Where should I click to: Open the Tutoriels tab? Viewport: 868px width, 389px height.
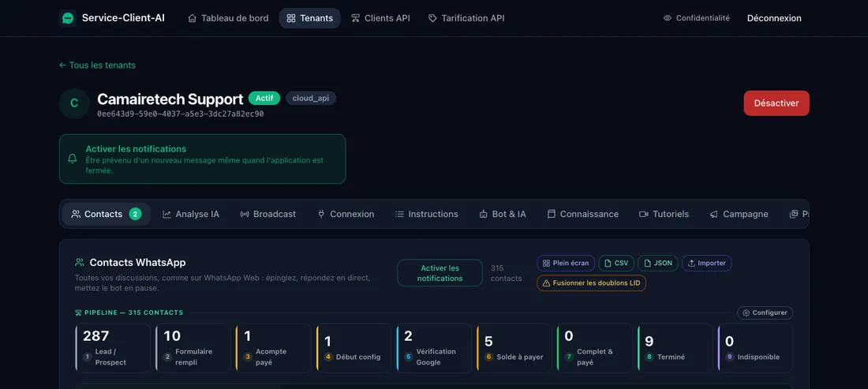(x=664, y=214)
